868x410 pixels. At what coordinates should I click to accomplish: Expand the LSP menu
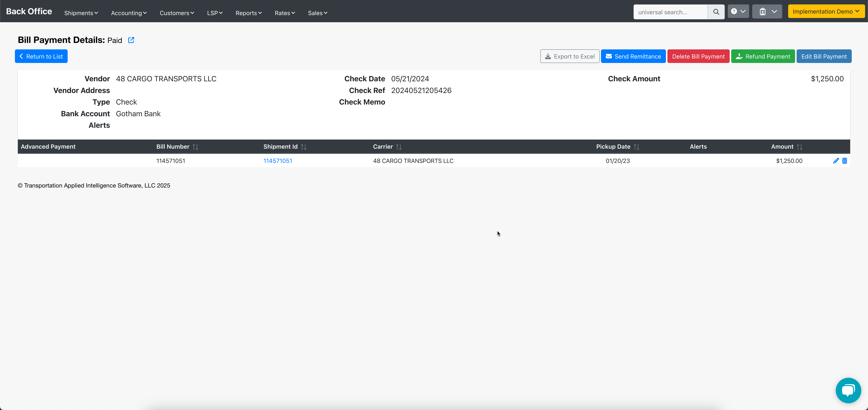click(x=215, y=13)
